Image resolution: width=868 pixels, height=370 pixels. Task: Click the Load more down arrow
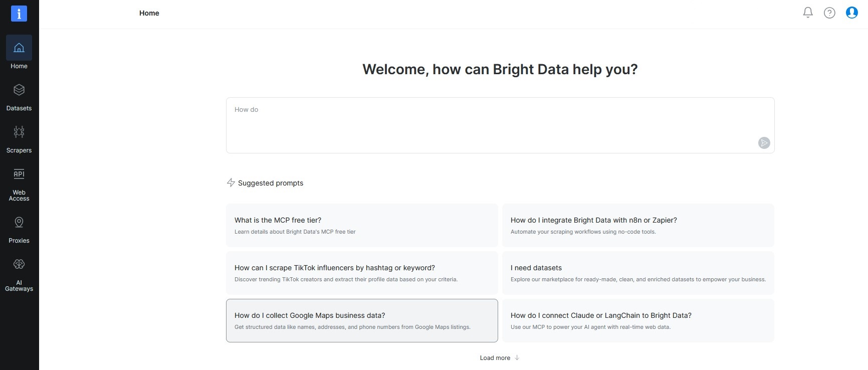517,357
